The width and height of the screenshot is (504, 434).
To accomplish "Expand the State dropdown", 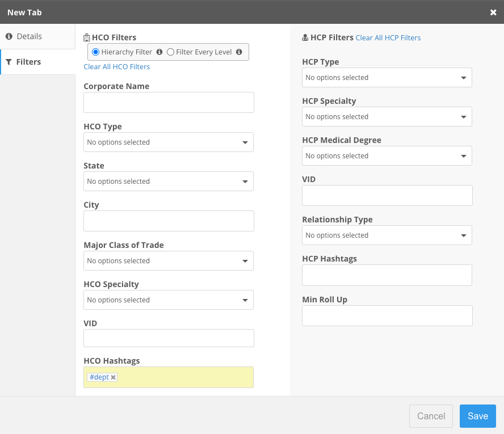I will [169, 182].
